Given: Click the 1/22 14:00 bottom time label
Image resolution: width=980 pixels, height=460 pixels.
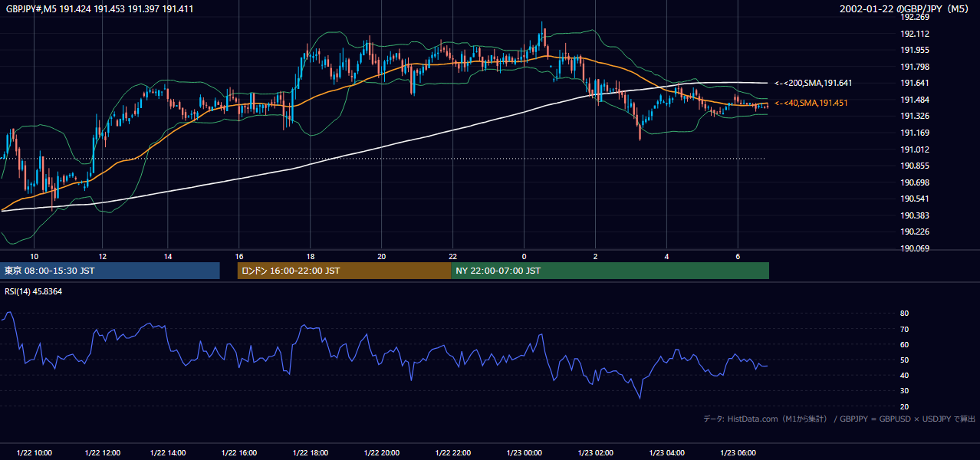Looking at the screenshot, I should (x=168, y=453).
